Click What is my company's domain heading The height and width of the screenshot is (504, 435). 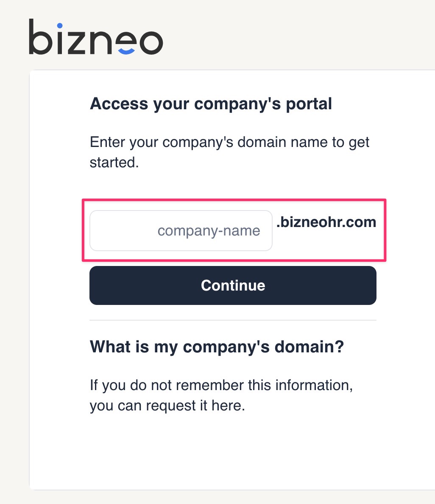coord(217,347)
